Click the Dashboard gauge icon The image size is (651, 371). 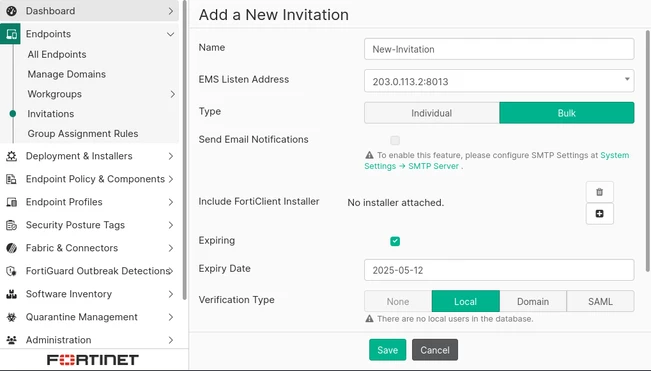11,11
